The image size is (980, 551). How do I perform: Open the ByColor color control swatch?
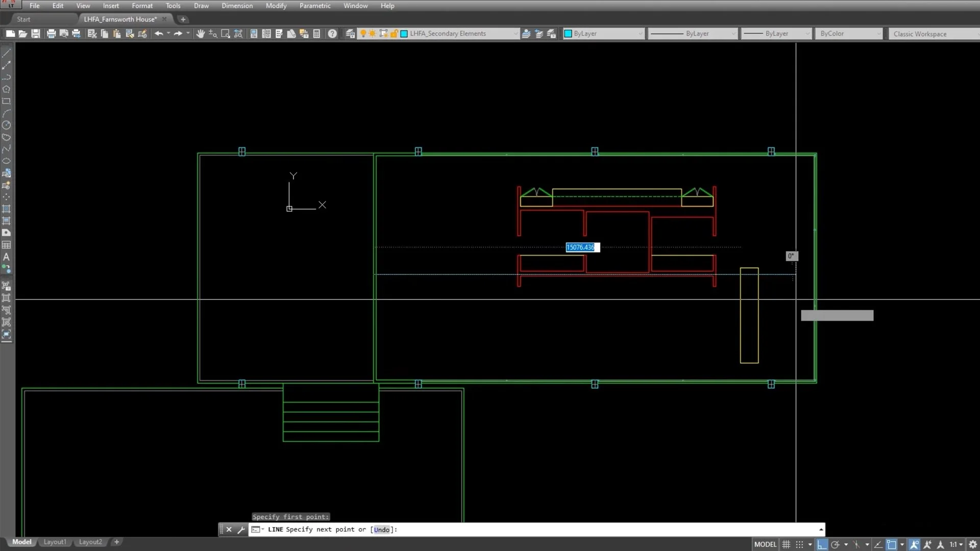coord(846,34)
